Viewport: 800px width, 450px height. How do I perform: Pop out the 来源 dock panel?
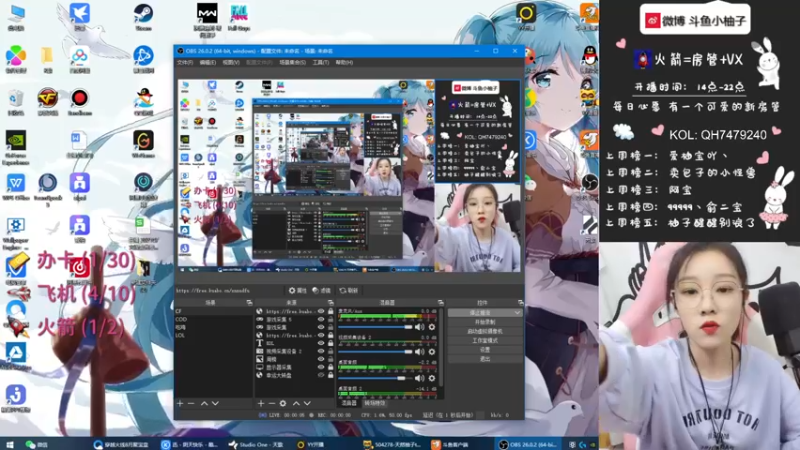point(331,303)
